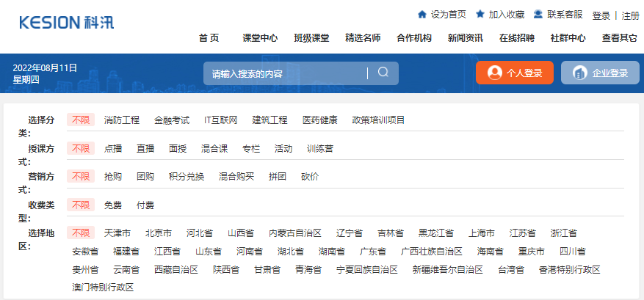The height and width of the screenshot is (300, 644).
Task: Filter region by 北京市
Action: pyautogui.click(x=159, y=233)
